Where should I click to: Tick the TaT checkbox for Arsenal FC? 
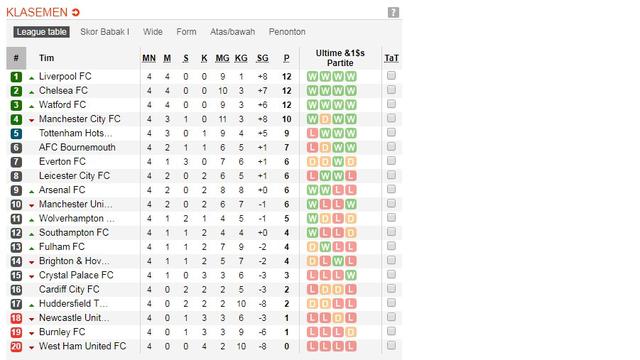click(x=391, y=189)
